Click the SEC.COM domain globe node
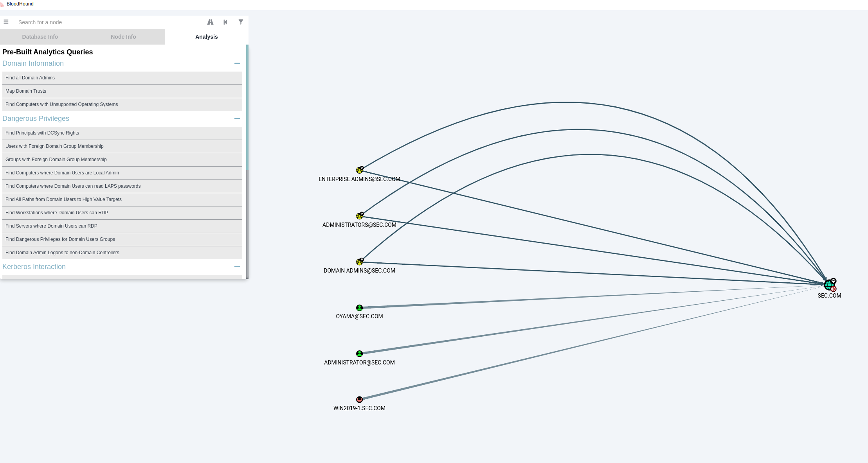This screenshot has height=463, width=868. (x=829, y=285)
